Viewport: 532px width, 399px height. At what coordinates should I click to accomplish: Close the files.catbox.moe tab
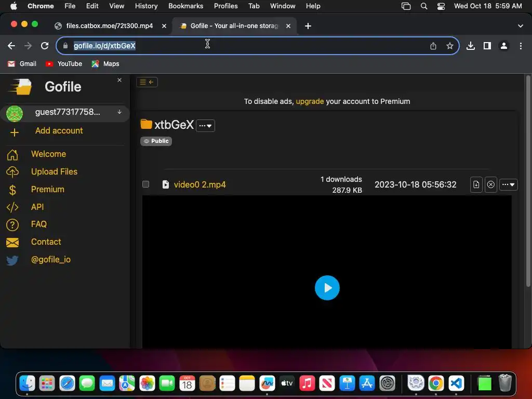pos(164,26)
